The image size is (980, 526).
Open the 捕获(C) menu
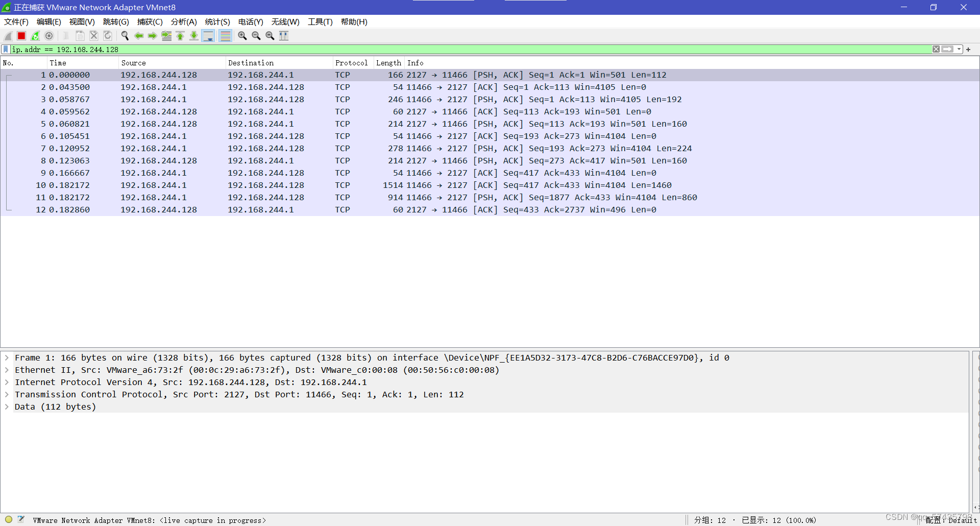(x=150, y=22)
